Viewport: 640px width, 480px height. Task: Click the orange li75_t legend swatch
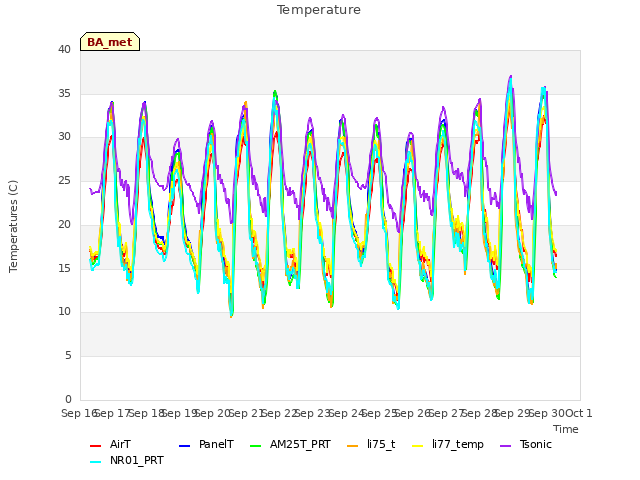pos(352,446)
